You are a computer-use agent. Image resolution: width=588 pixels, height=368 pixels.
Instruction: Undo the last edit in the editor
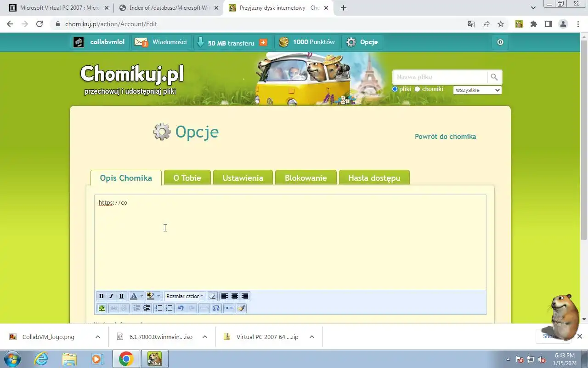(181, 308)
